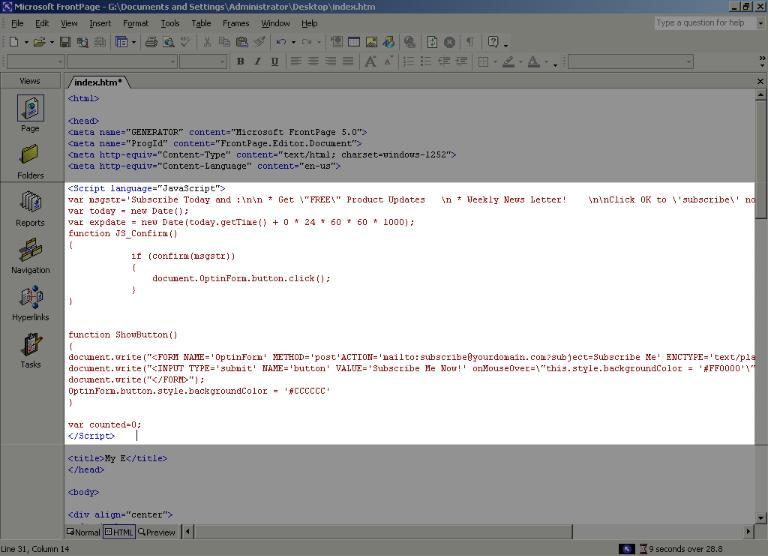Switch to the Normal view tab
Screen dimensions: 768x556
[83, 532]
